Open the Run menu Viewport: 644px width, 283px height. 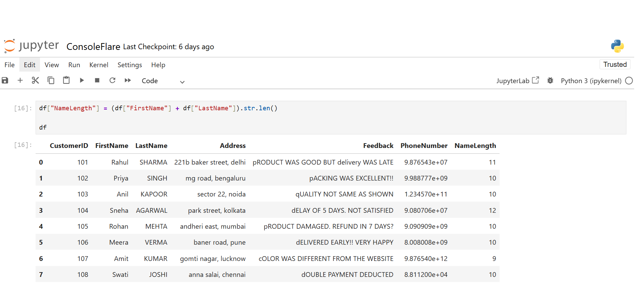coord(74,65)
